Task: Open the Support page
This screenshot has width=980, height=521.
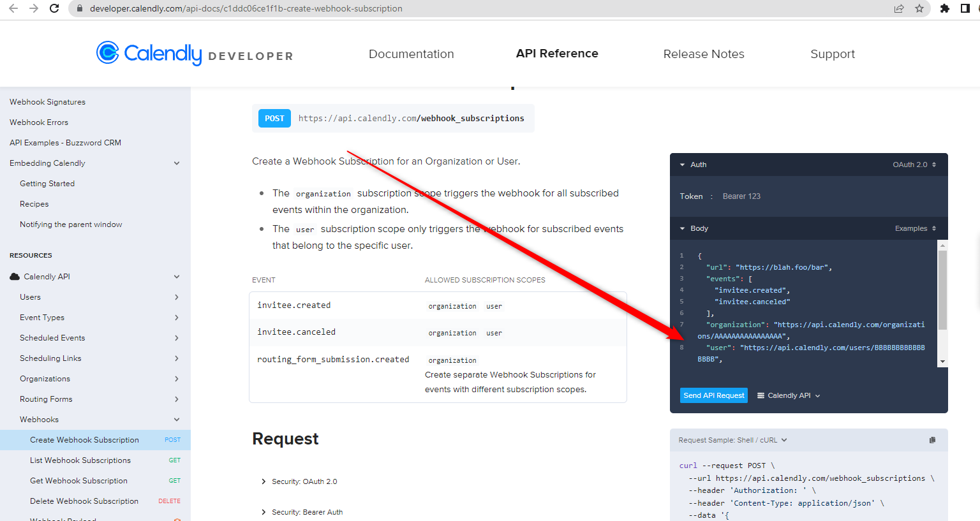Action: pos(833,54)
